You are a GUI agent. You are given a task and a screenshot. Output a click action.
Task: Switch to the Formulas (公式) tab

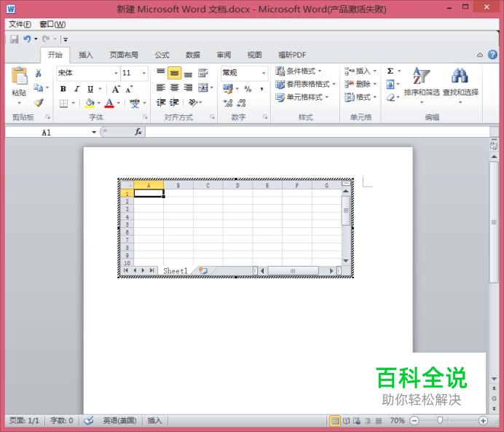pos(162,55)
